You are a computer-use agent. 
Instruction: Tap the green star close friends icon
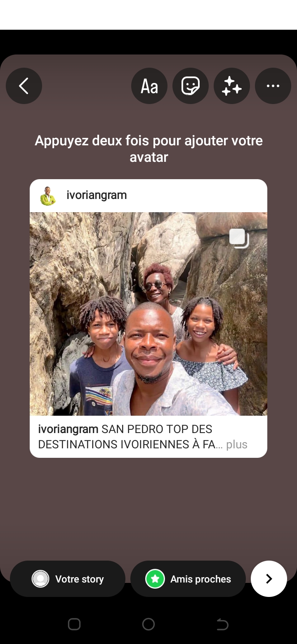tap(155, 579)
